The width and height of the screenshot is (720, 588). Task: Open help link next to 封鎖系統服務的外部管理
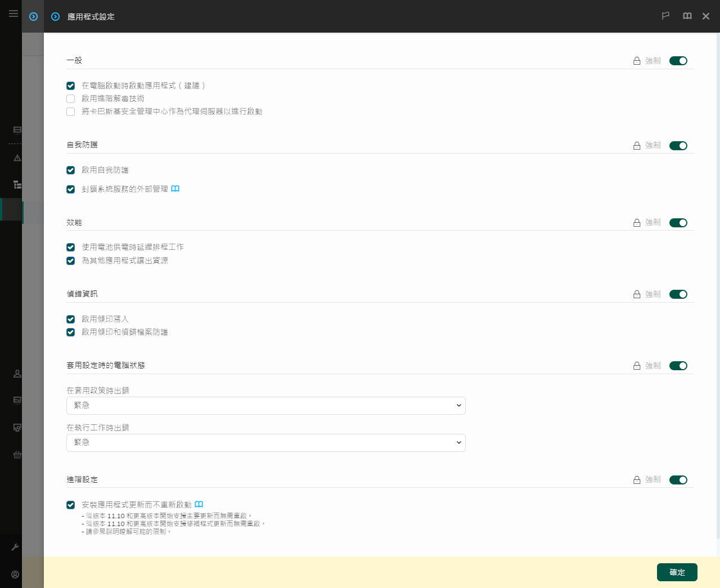click(175, 188)
